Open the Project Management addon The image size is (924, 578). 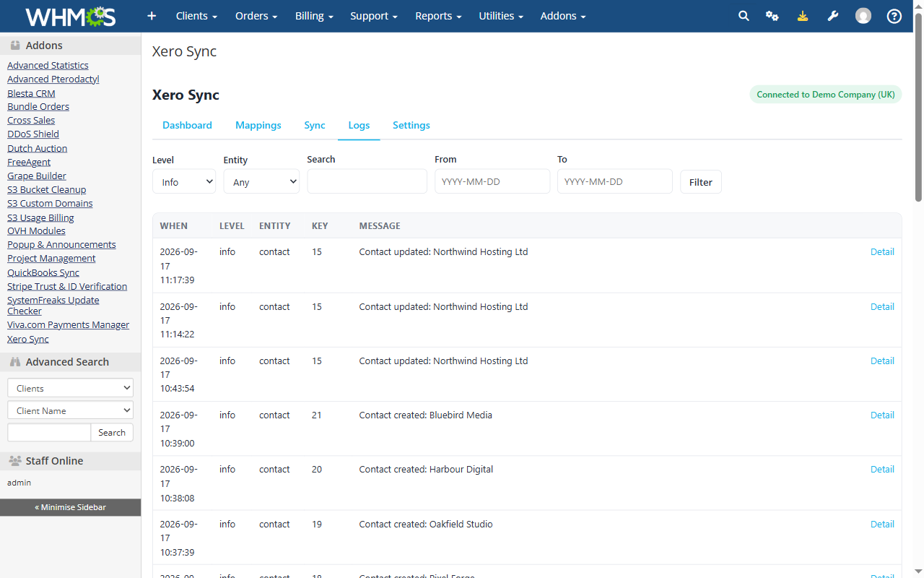[x=51, y=258]
